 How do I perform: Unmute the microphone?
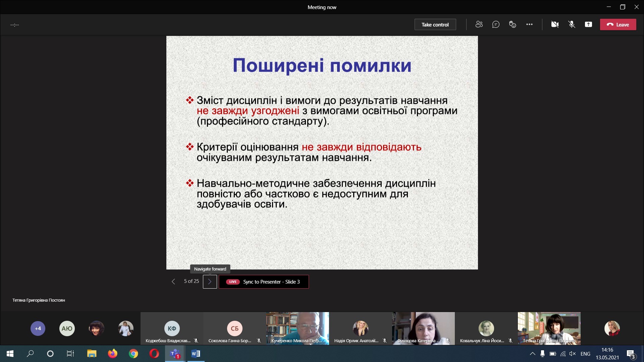click(572, 24)
